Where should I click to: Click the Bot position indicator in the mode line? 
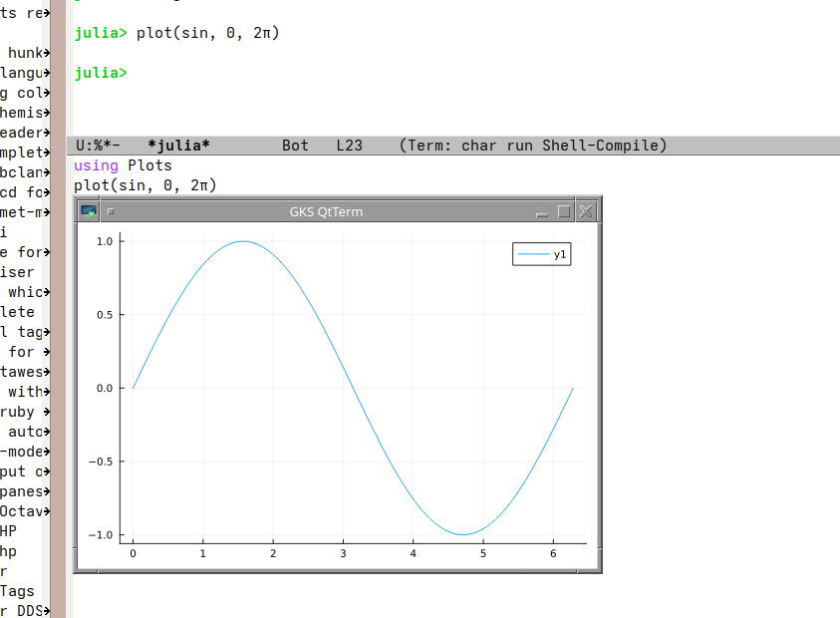coord(295,146)
